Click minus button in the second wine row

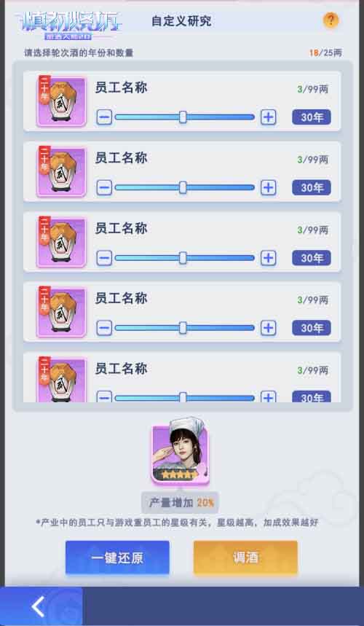pyautogui.click(x=104, y=187)
